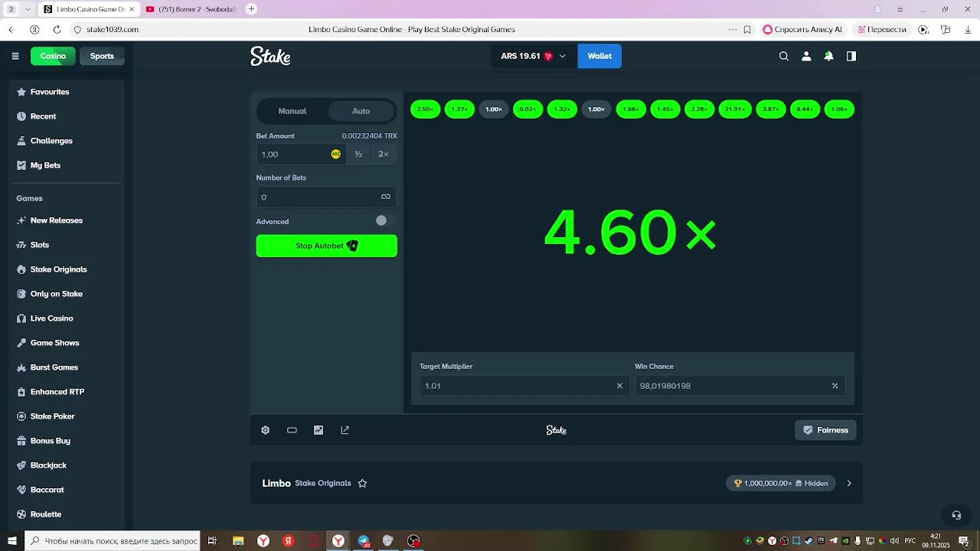Open the Sports tab
Screen dimensions: 980x551
pyautogui.click(x=102, y=56)
